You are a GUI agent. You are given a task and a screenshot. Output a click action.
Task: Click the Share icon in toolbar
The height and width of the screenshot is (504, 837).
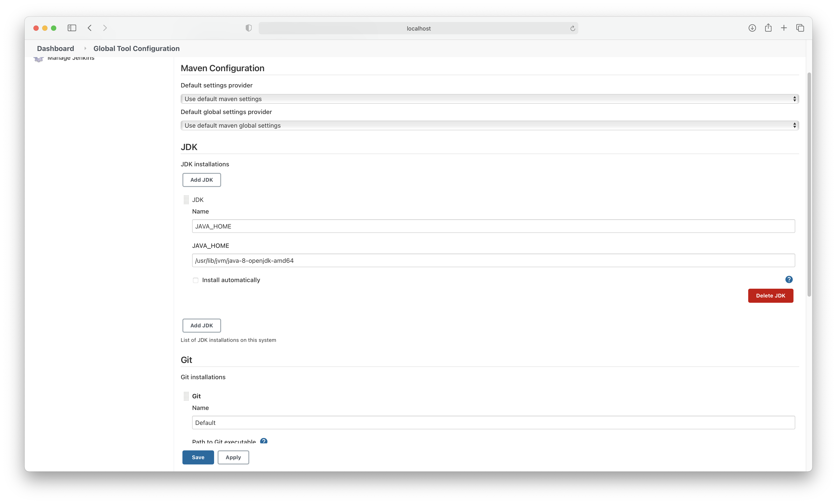(768, 28)
